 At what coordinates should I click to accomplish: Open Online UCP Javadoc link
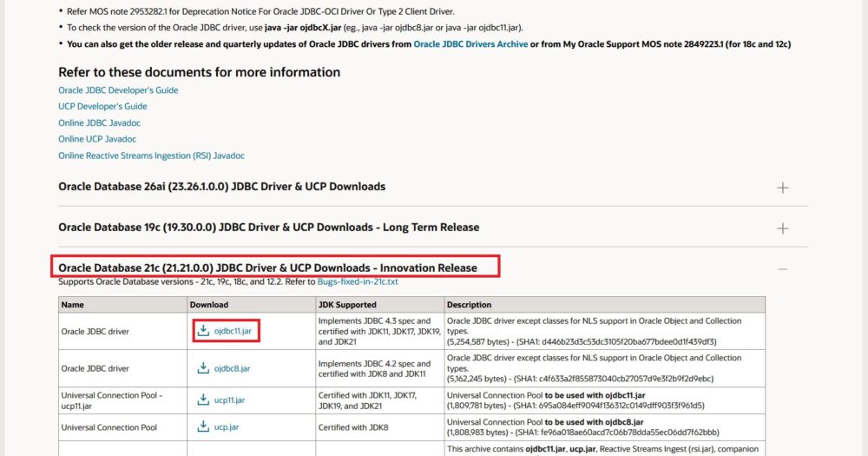click(97, 139)
